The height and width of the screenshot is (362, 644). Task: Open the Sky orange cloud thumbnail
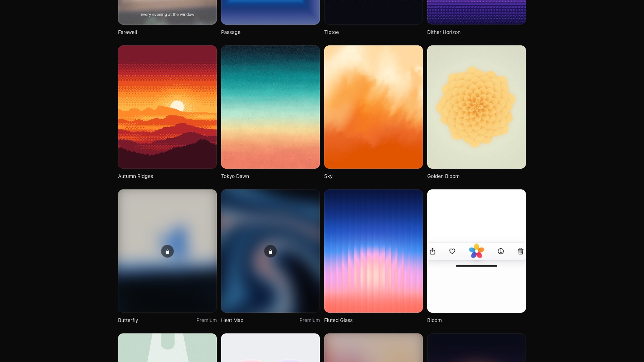coord(374,107)
